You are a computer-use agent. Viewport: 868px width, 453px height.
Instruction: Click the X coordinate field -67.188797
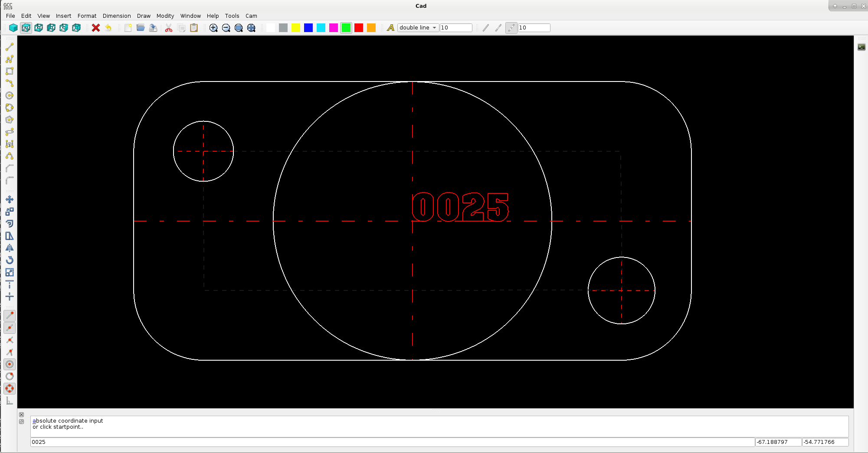[778, 442]
